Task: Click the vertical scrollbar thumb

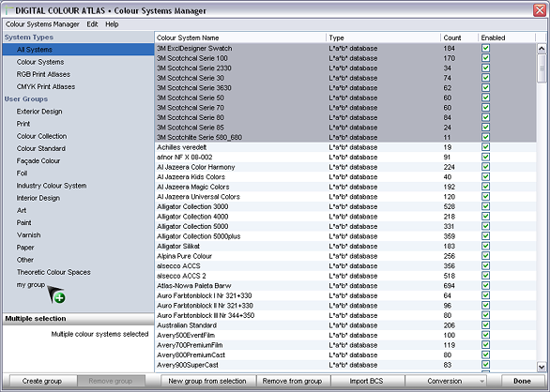Action: point(542,68)
